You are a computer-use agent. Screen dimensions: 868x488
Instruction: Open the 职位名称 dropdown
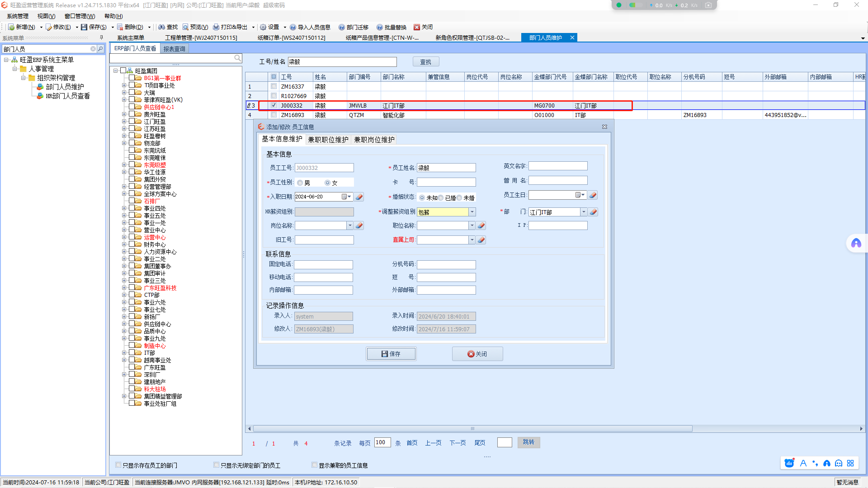pos(472,225)
